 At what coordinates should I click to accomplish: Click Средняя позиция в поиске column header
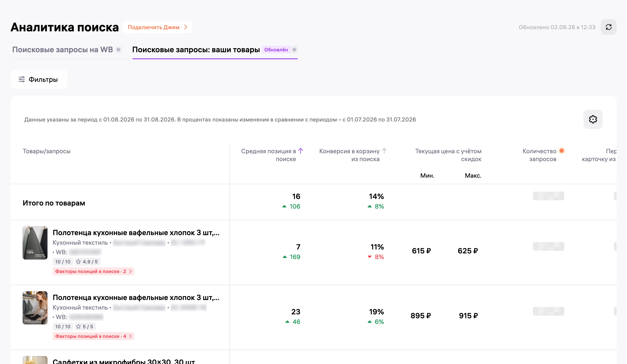[x=268, y=155]
